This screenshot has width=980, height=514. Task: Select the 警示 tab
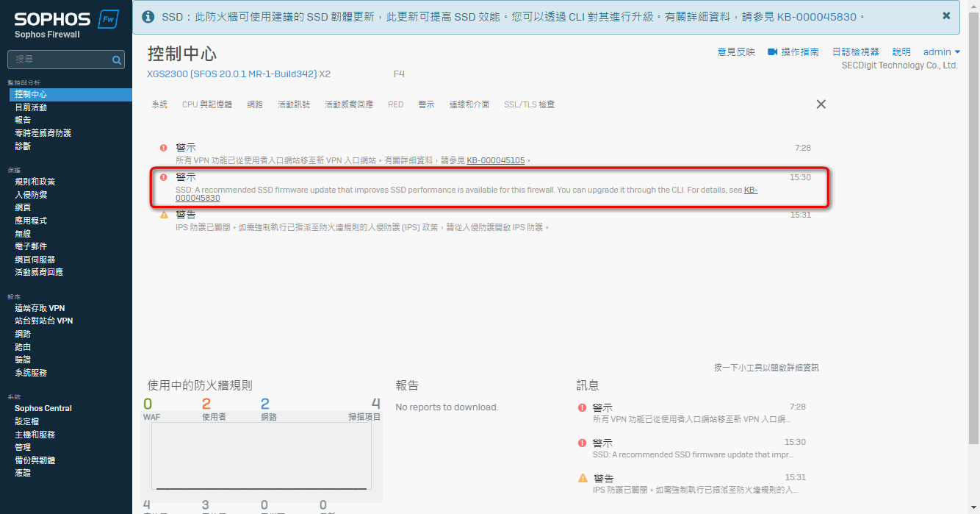point(426,104)
